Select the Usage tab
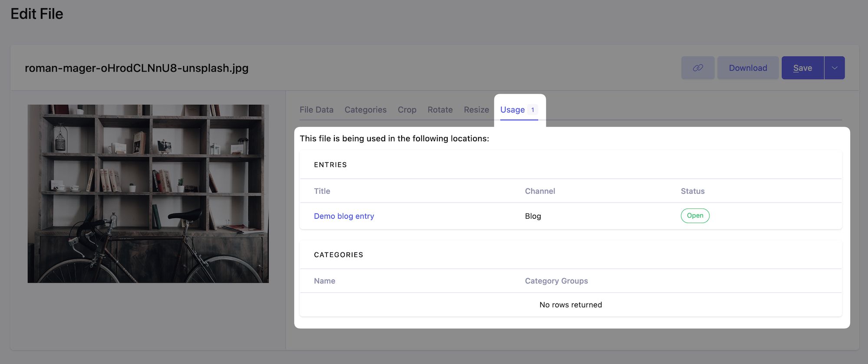The height and width of the screenshot is (364, 868). [x=519, y=110]
